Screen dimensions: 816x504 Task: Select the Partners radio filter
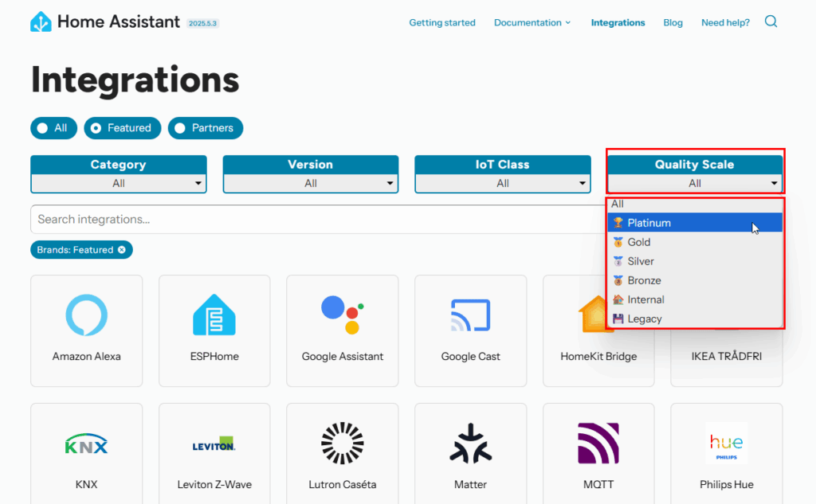coord(205,128)
